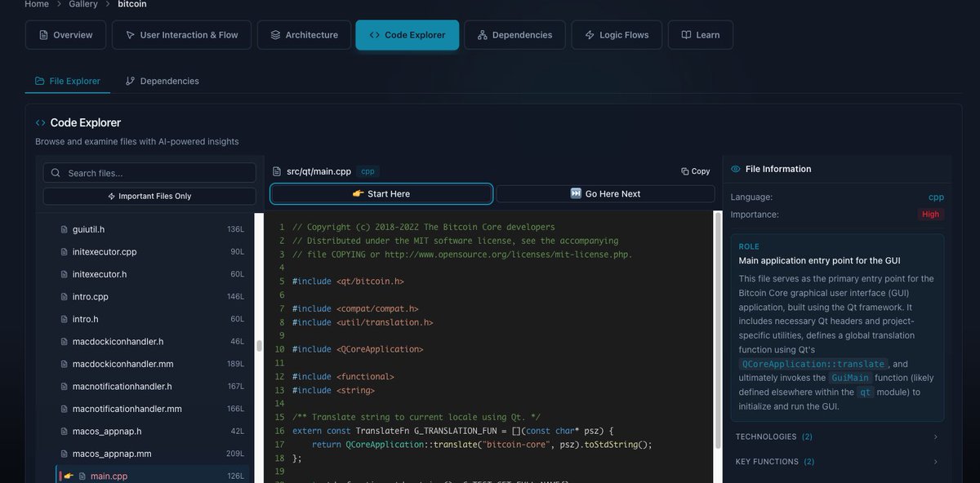Image resolution: width=980 pixels, height=483 pixels.
Task: Switch to the Overview tab
Action: [x=65, y=35]
